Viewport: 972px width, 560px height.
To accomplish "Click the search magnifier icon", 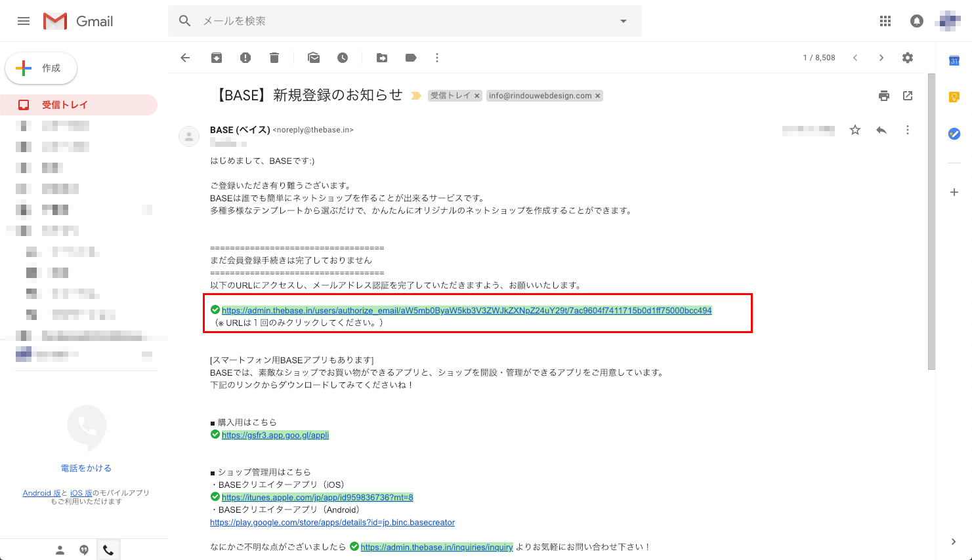I will click(185, 21).
